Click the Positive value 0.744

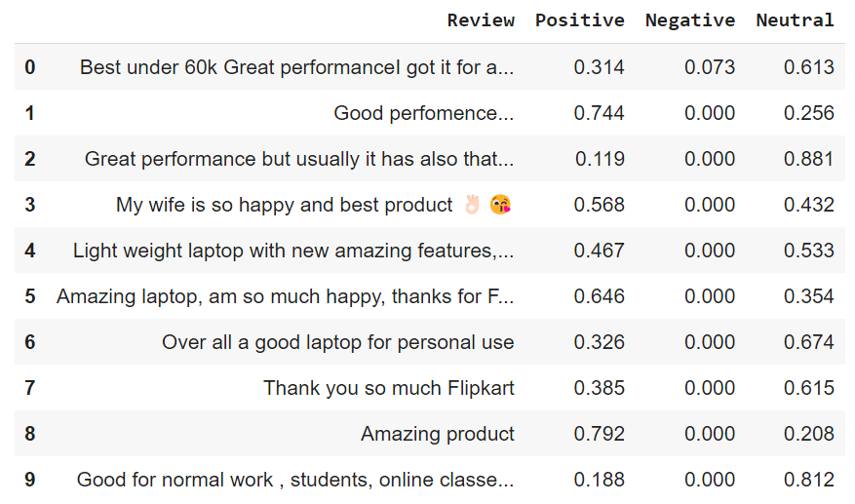coord(599,113)
